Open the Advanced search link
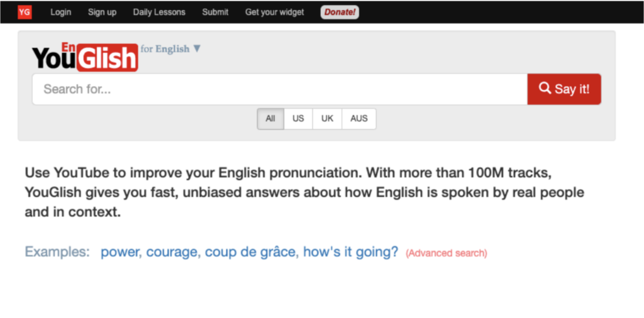 [x=446, y=253]
